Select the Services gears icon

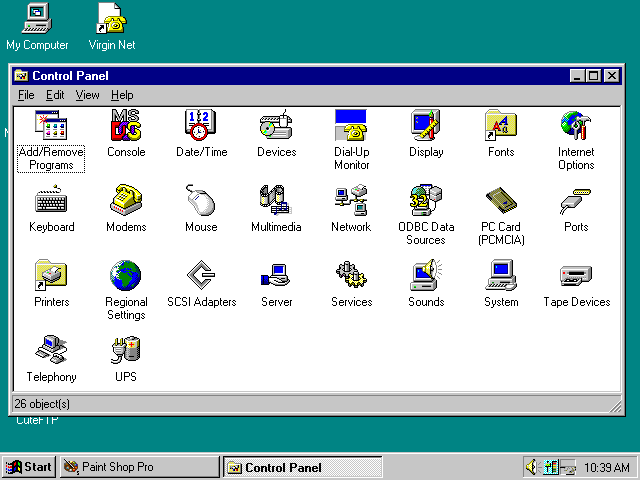click(351, 275)
